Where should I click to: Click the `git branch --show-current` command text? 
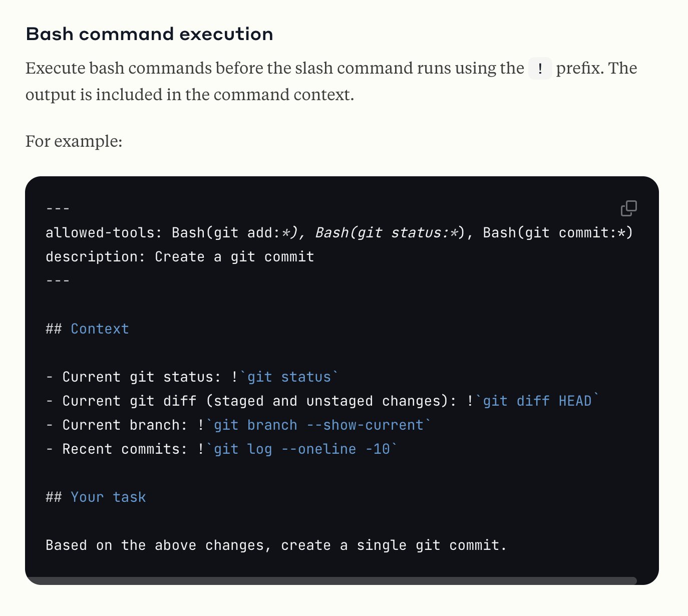click(318, 425)
